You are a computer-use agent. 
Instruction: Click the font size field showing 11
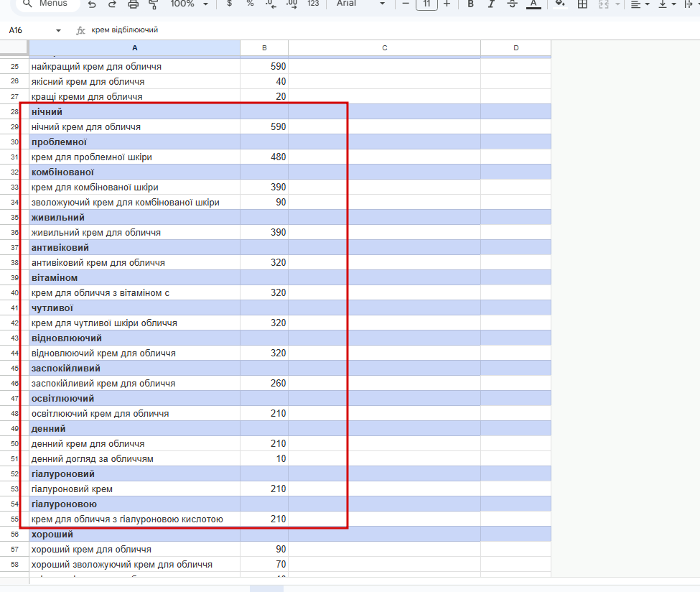pos(426,4)
